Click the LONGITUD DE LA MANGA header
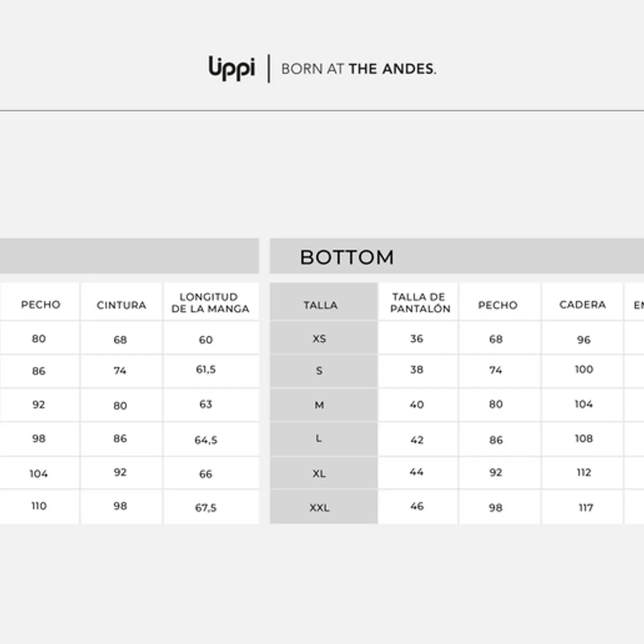This screenshot has width=644, height=644. (210, 303)
